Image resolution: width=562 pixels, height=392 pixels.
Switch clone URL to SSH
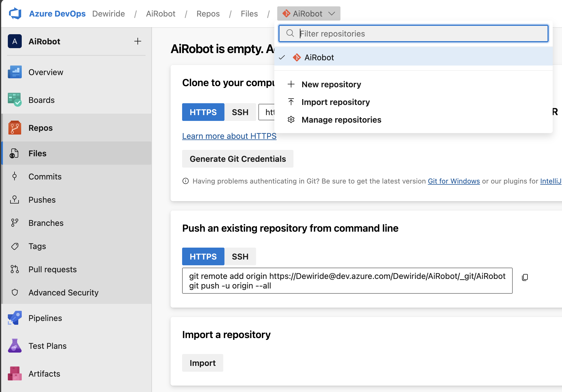[x=240, y=112]
